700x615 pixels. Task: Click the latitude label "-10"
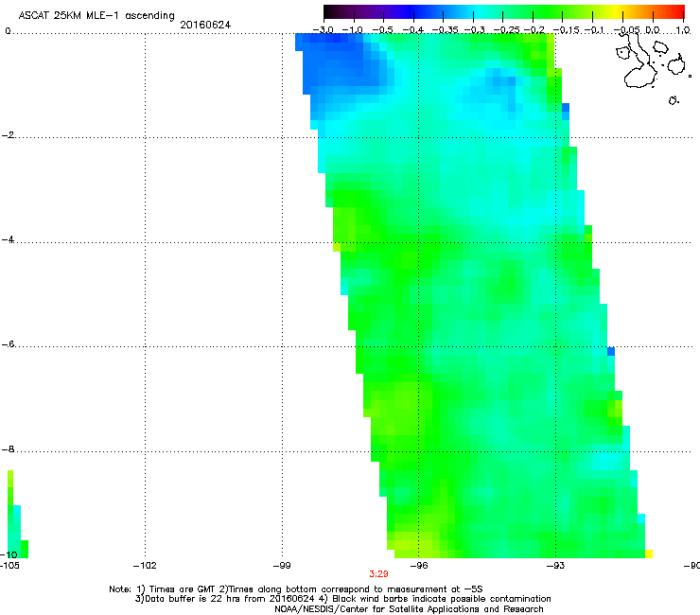[9, 554]
